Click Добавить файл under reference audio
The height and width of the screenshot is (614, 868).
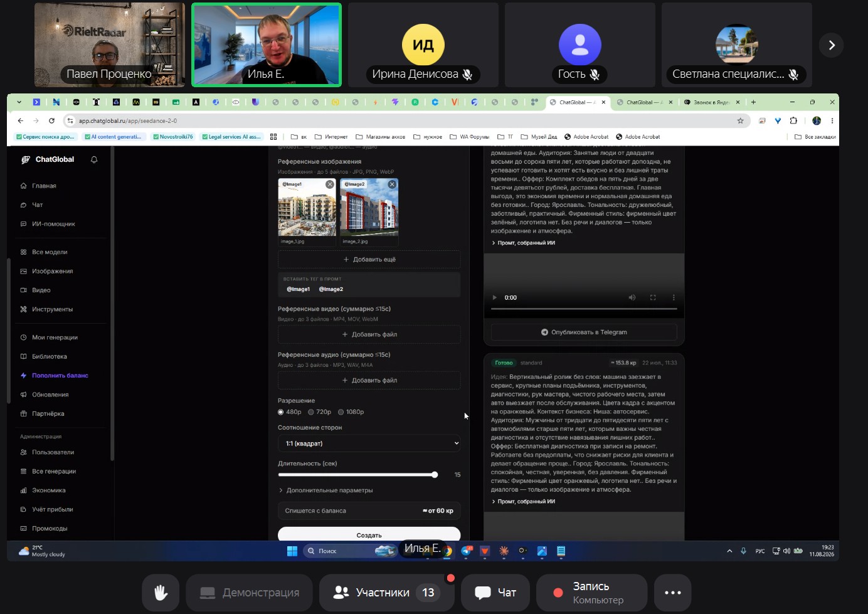pyautogui.click(x=369, y=381)
